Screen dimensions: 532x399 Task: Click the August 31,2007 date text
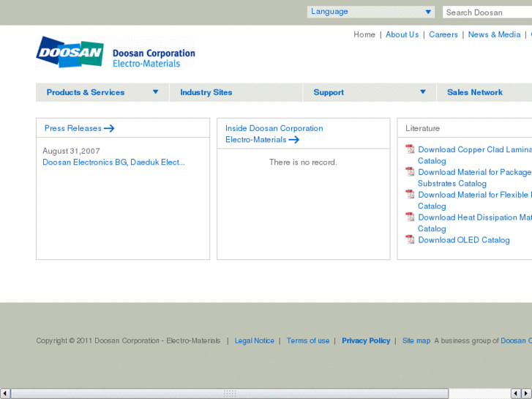[71, 151]
